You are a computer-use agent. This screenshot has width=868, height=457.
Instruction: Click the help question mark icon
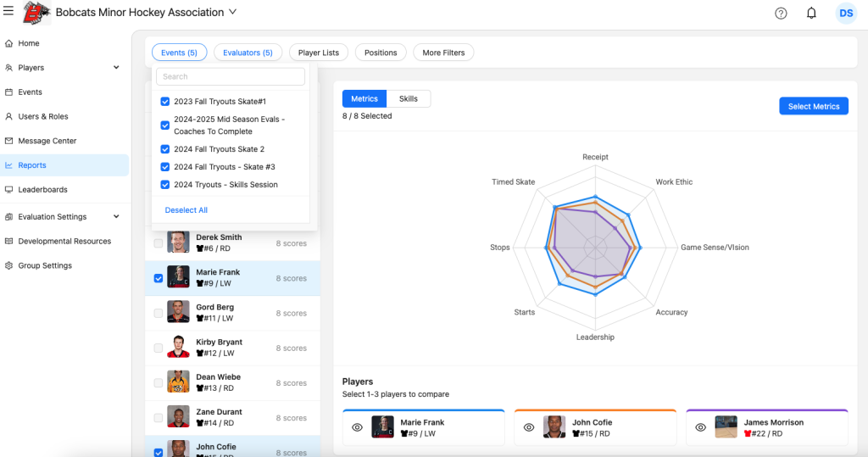pyautogui.click(x=781, y=13)
